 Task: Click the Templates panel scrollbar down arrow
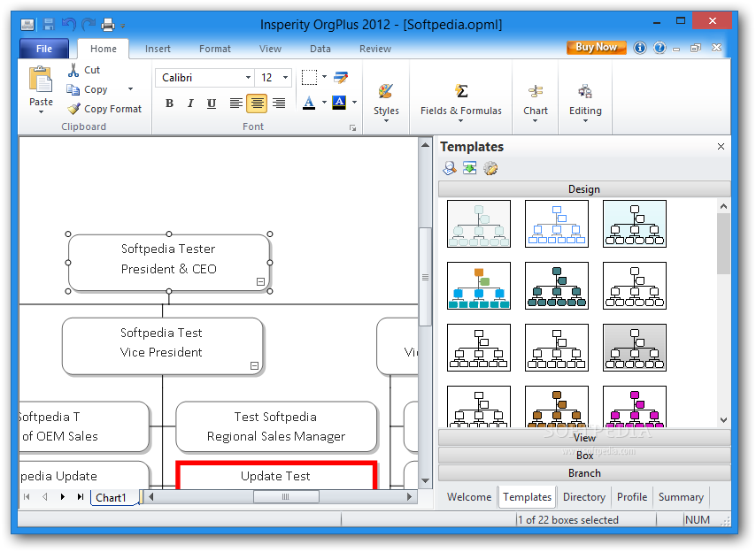(x=723, y=420)
